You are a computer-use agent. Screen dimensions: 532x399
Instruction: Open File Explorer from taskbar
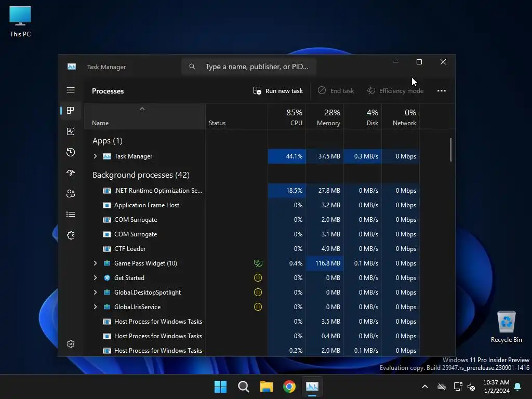point(267,387)
